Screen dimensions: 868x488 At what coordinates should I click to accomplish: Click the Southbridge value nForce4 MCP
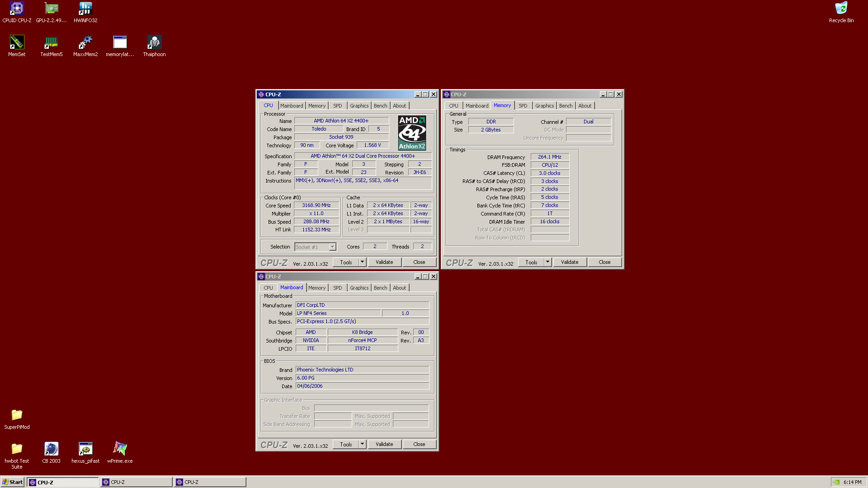click(363, 340)
